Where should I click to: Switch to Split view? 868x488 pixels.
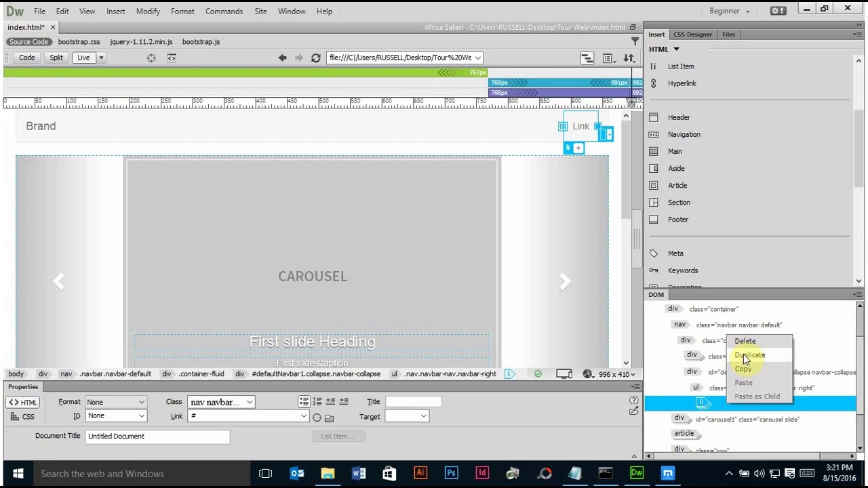(56, 58)
